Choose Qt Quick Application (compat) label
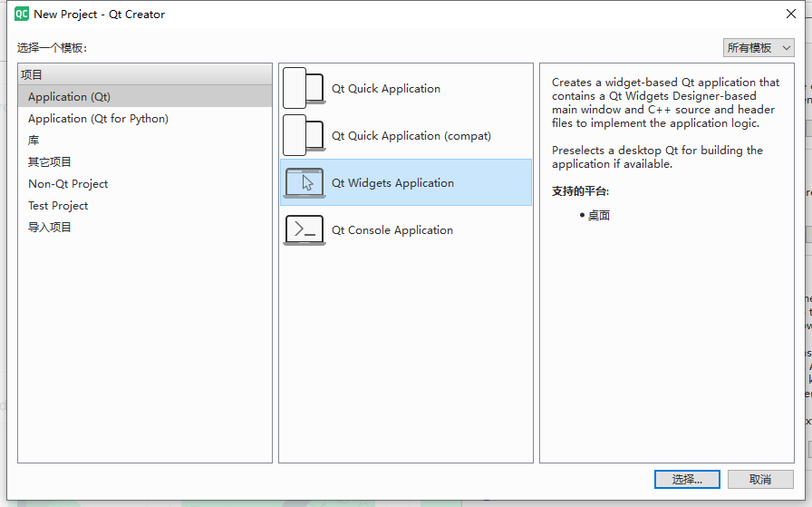The height and width of the screenshot is (507, 812). (411, 136)
